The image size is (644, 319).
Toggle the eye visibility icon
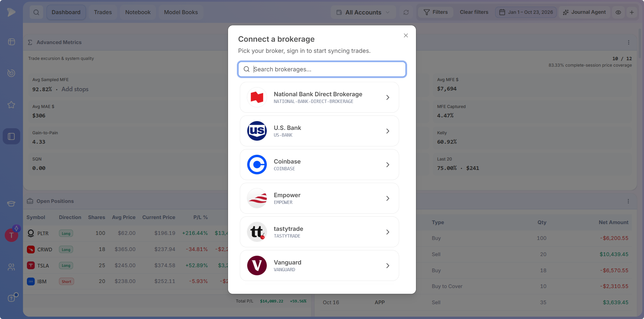618,12
